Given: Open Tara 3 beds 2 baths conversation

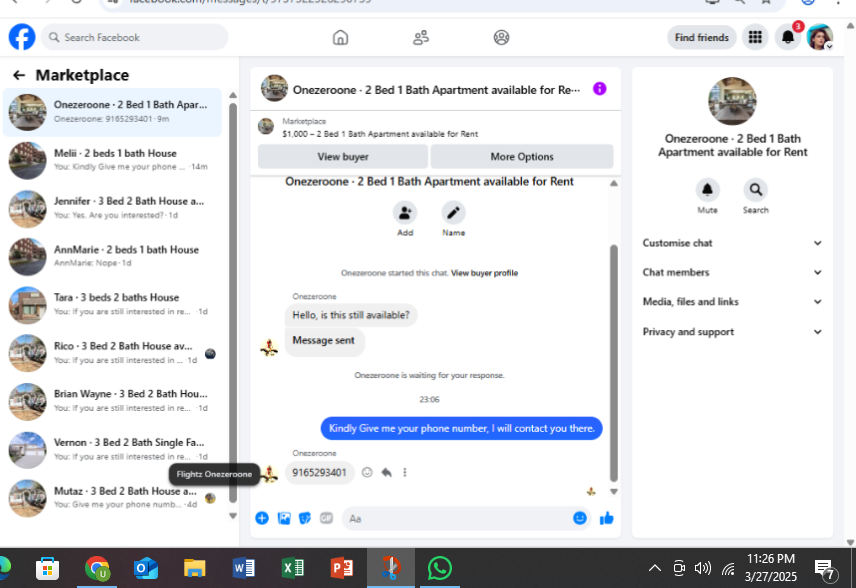Looking at the screenshot, I should [x=112, y=304].
